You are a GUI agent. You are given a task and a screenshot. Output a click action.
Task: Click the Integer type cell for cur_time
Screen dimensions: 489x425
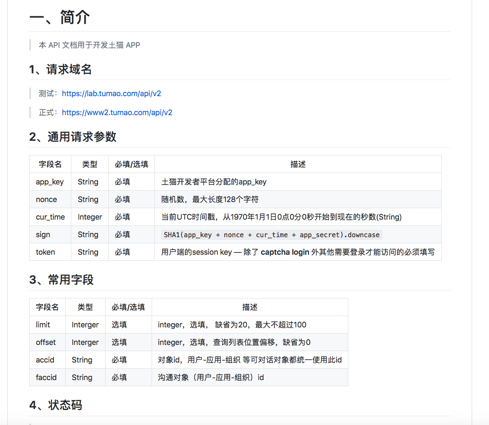[x=90, y=217]
